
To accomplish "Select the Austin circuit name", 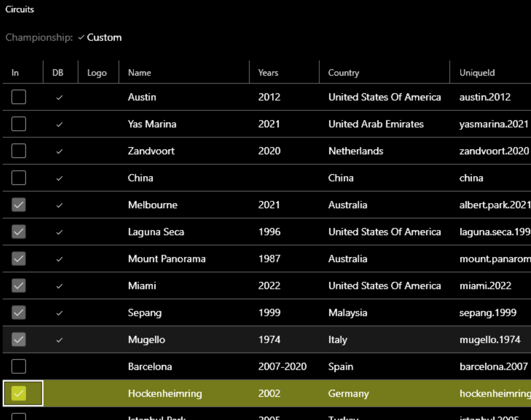I will point(142,97).
